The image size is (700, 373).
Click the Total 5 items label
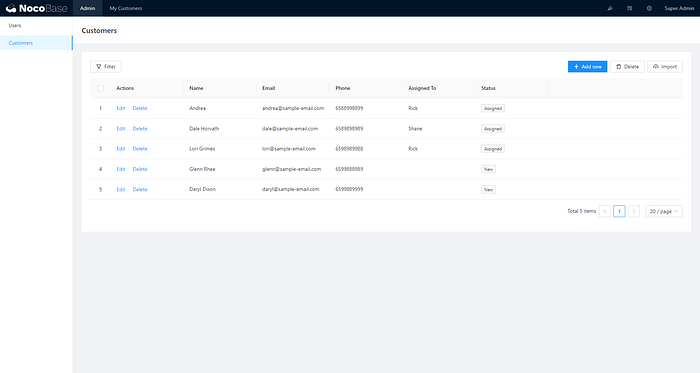582,211
